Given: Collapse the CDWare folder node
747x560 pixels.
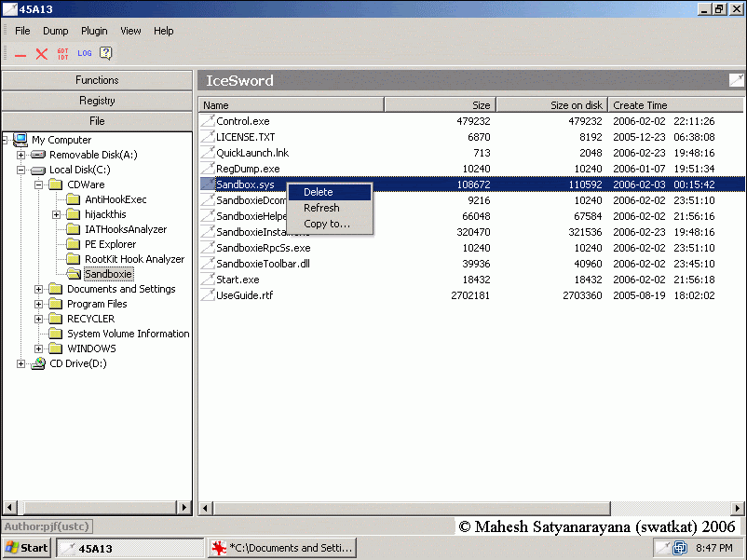Looking at the screenshot, I should point(38,184).
